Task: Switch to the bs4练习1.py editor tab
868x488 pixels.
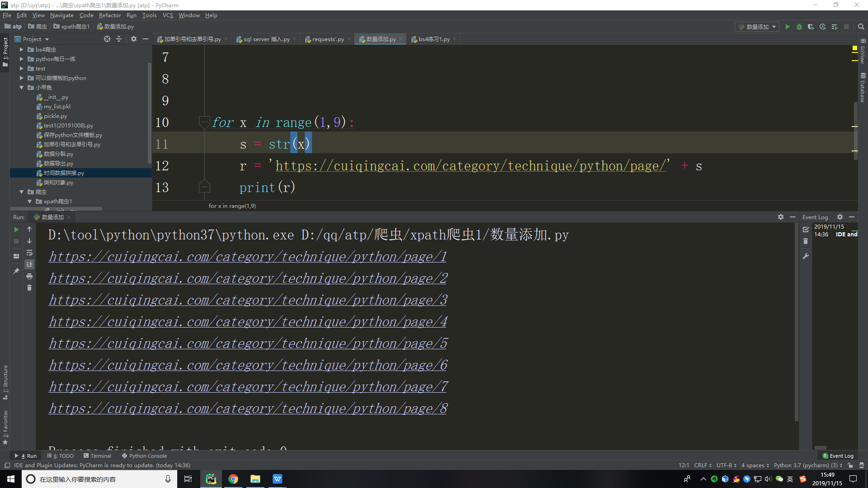Action: click(x=433, y=39)
